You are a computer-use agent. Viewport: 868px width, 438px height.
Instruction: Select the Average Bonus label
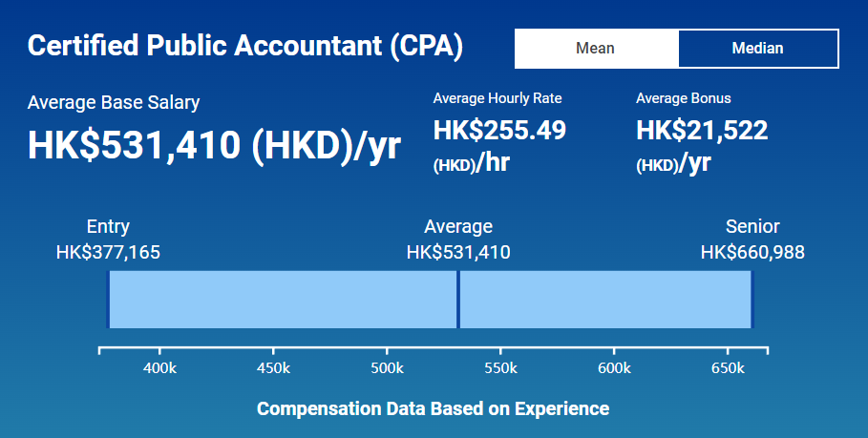pos(683,98)
